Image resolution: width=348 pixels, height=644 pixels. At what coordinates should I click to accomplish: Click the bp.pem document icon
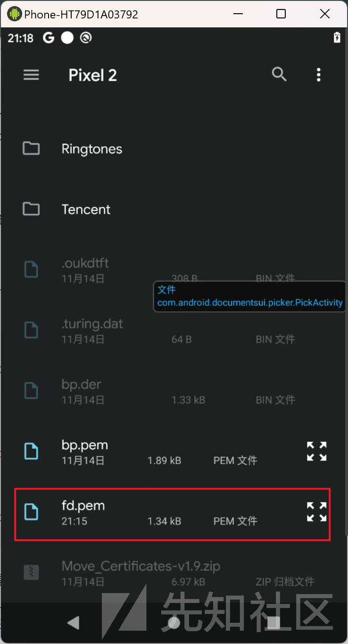(x=31, y=451)
